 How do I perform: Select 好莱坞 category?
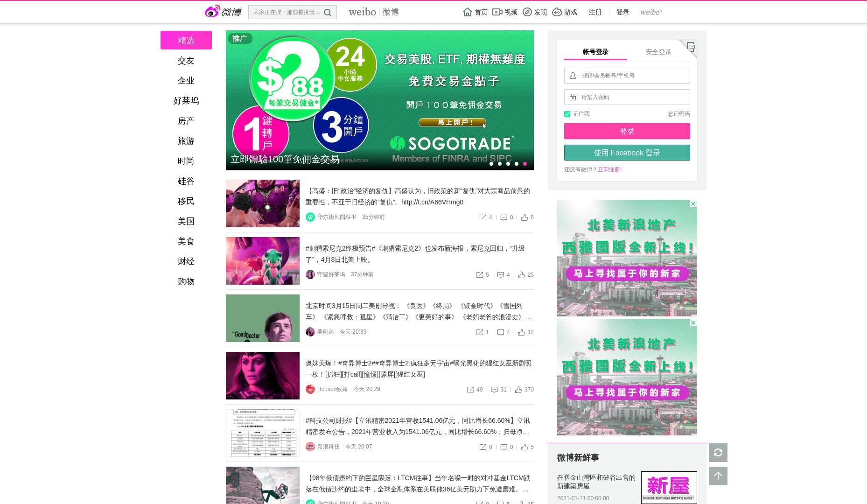(x=186, y=101)
